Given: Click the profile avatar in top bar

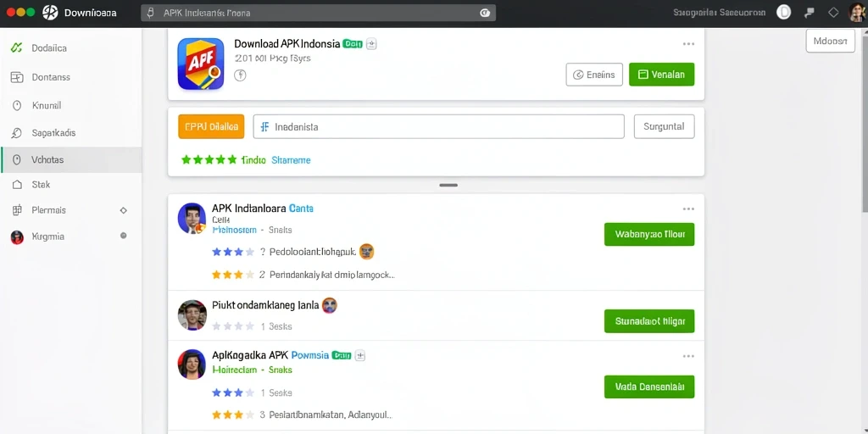Looking at the screenshot, I should (x=857, y=12).
